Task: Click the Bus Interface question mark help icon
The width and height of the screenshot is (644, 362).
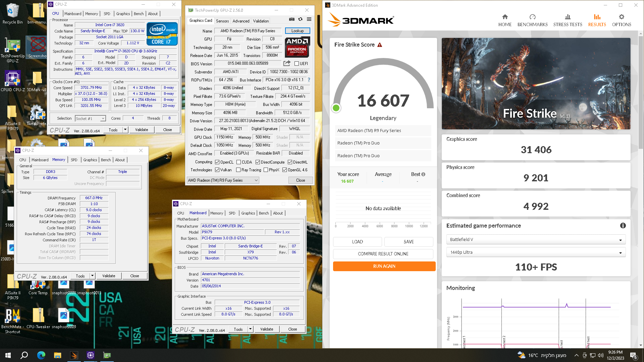Action: (x=309, y=80)
